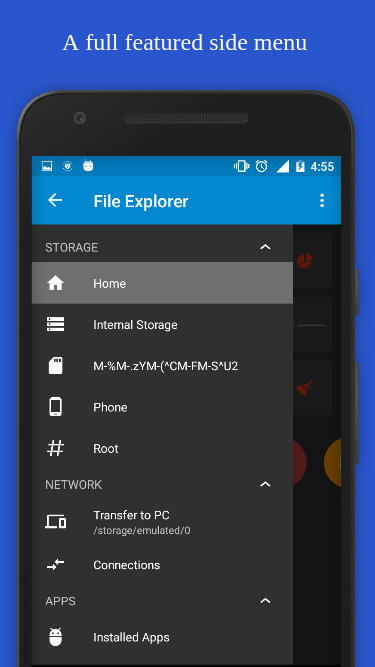Collapse the NETWORK section chevron
This screenshot has height=667, width=375.
point(265,484)
